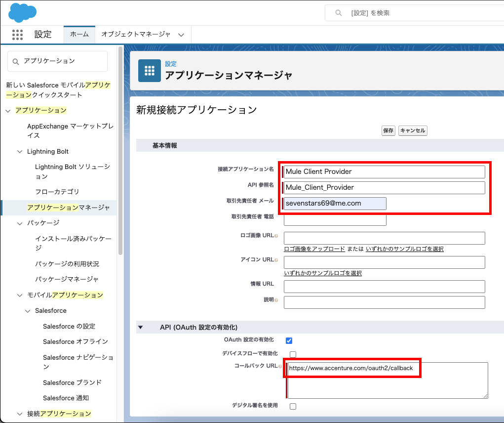504x423 pixels.
Task: Uncheck the OAuth 設定の有効化 checkbox
Action: pyautogui.click(x=289, y=340)
